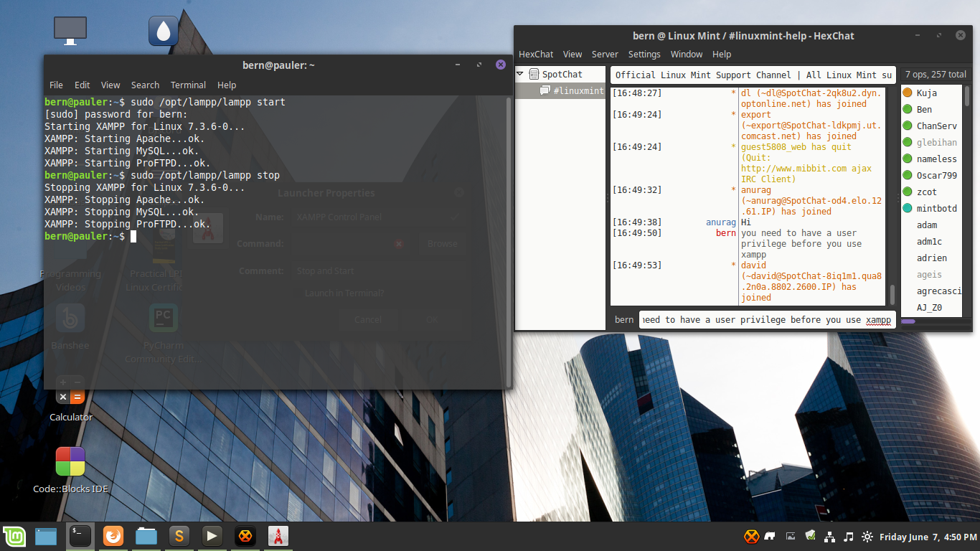Select the Calculator desktop icon
Screen dimensions: 980x551
tap(71, 398)
